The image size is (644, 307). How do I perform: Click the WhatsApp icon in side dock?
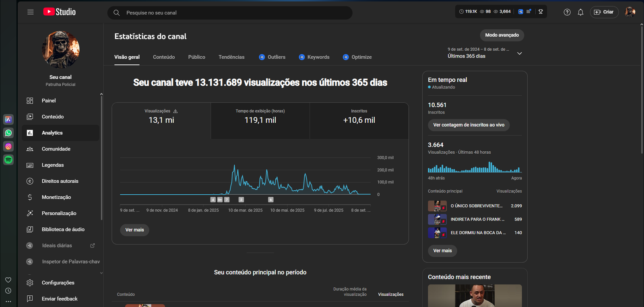(x=8, y=133)
